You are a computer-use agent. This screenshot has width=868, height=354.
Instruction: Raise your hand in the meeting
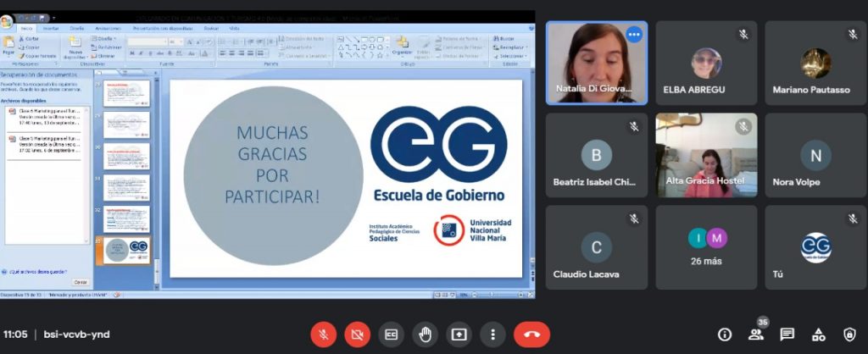click(x=425, y=334)
